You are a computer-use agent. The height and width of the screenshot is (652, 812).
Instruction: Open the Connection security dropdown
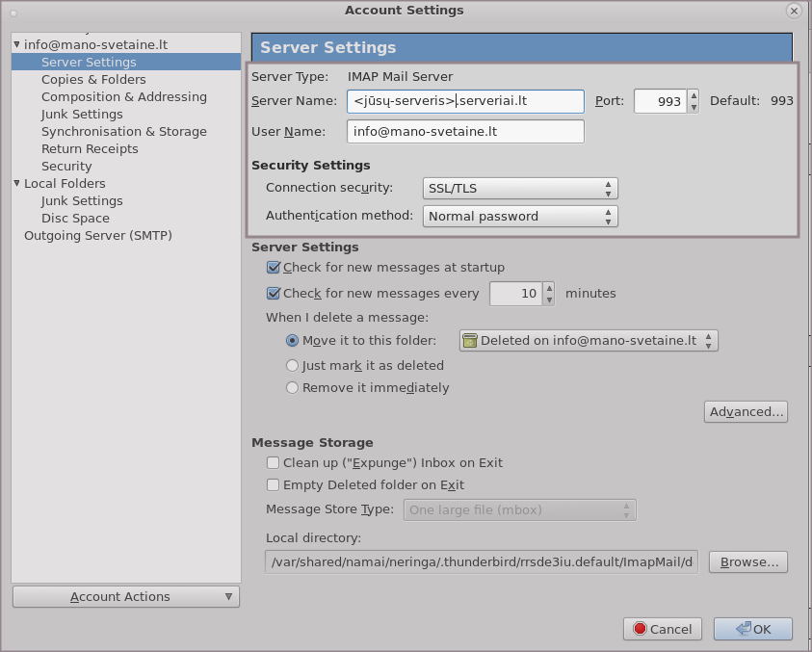(520, 188)
